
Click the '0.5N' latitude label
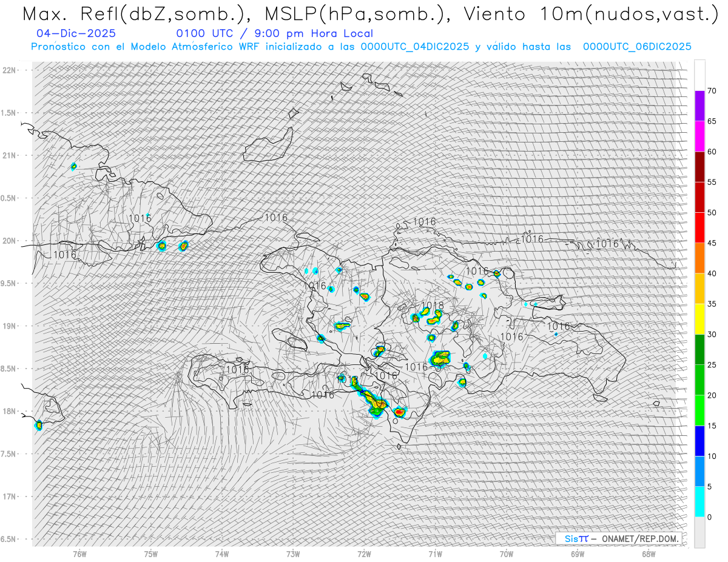point(8,198)
